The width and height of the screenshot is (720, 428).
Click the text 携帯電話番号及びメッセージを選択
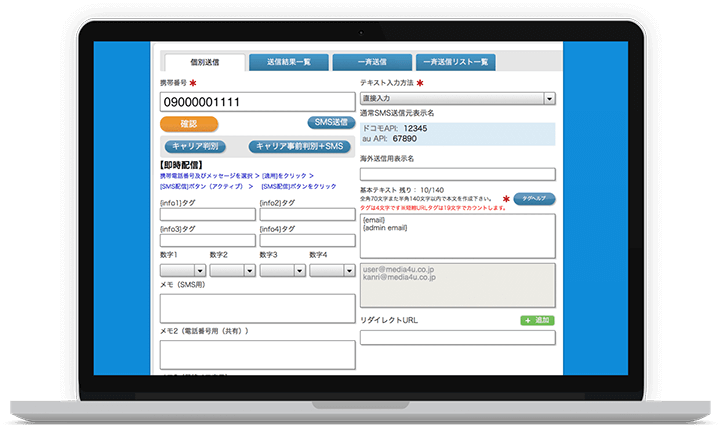coord(206,176)
